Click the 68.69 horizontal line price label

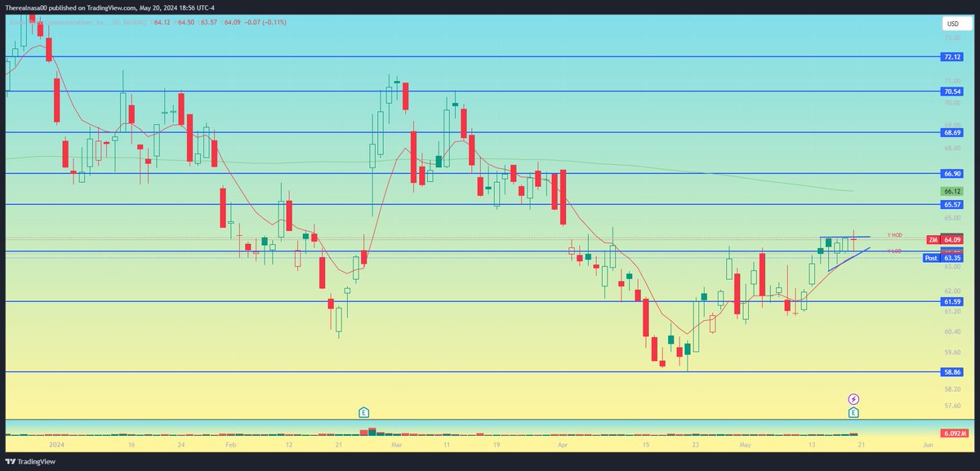951,131
